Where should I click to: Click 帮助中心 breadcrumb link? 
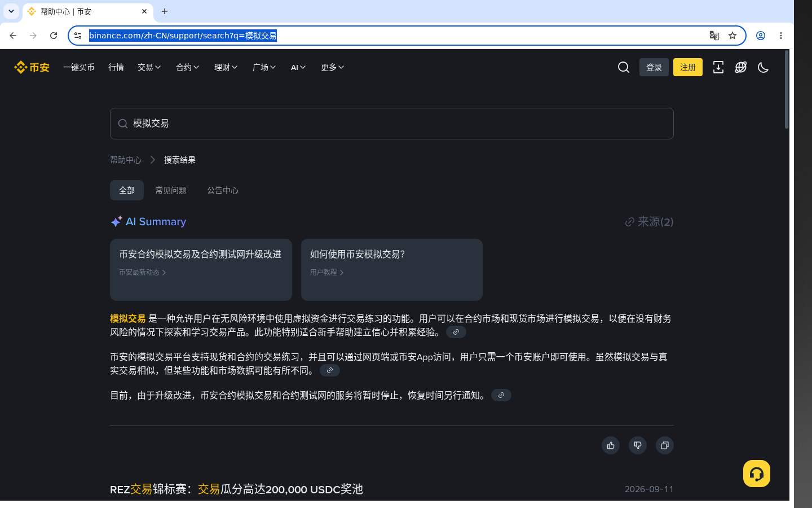click(x=126, y=160)
